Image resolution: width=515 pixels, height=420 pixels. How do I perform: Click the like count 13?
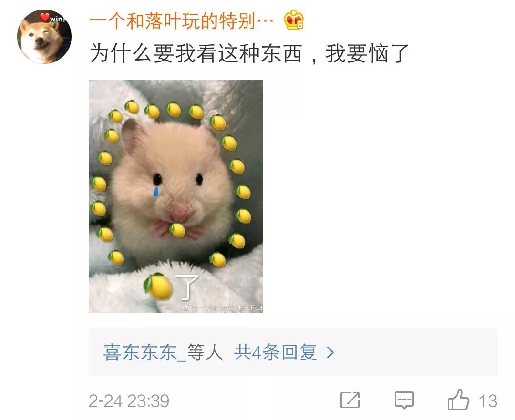[488, 401]
